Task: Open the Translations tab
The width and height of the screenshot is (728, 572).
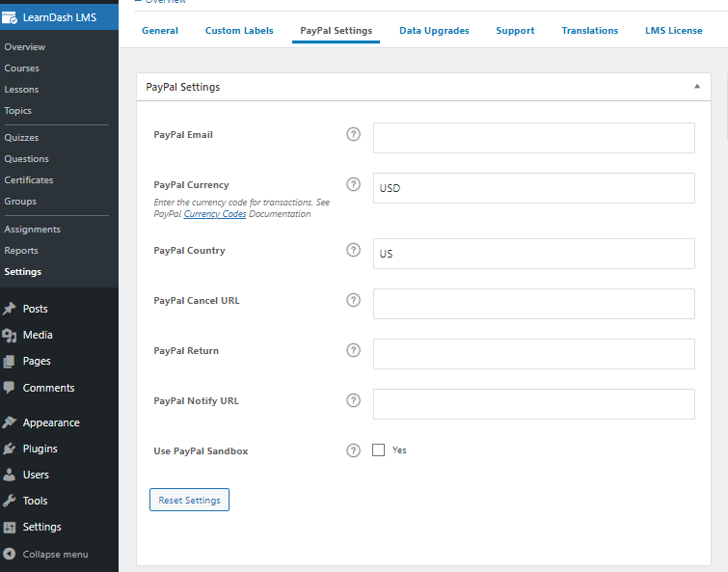Action: pyautogui.click(x=590, y=31)
